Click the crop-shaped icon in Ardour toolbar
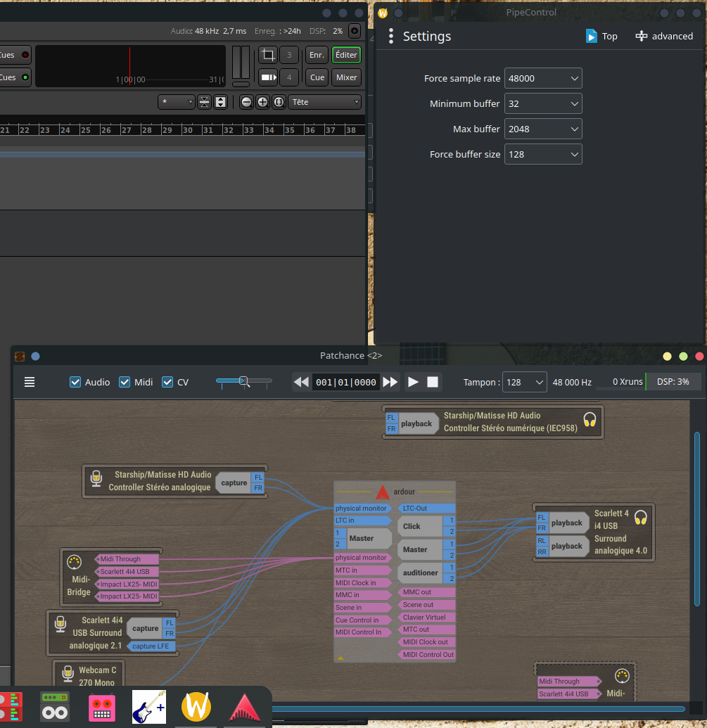The height and width of the screenshot is (728, 707). 268,55
